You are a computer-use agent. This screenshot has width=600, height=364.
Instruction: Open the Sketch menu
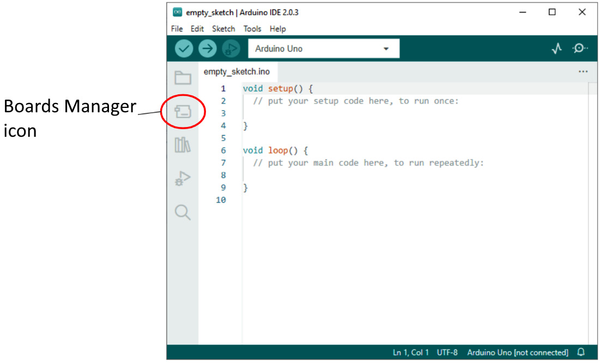pyautogui.click(x=223, y=29)
